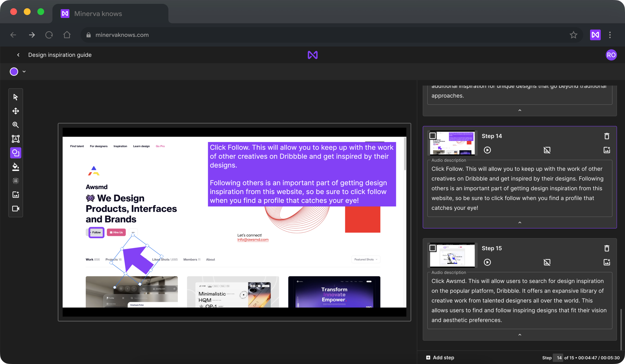Click the Step 14 audio description text

(x=520, y=188)
